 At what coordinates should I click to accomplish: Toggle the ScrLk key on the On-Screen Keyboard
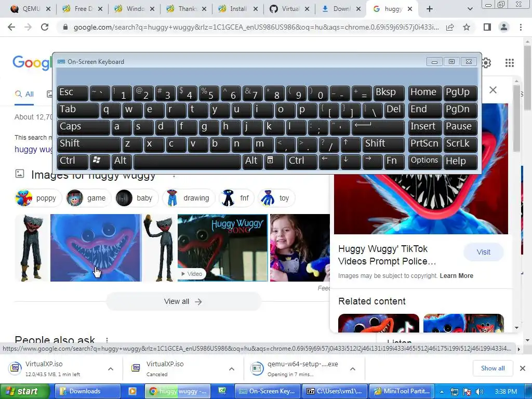(x=460, y=144)
